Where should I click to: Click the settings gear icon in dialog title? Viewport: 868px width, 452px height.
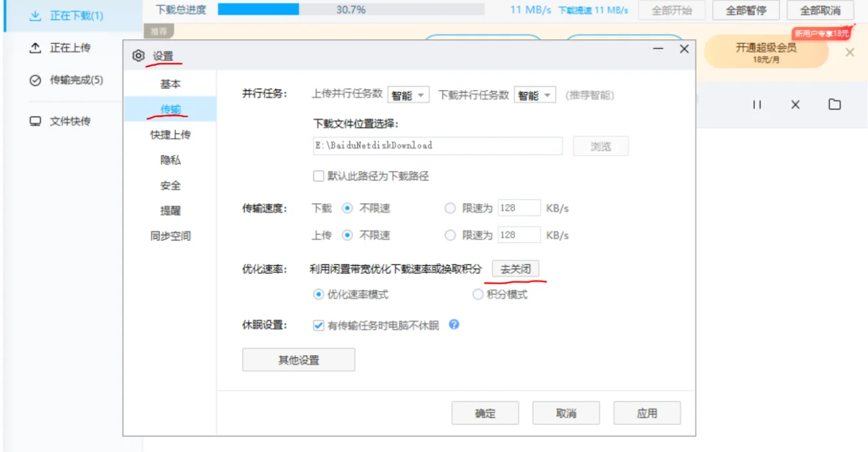point(138,56)
